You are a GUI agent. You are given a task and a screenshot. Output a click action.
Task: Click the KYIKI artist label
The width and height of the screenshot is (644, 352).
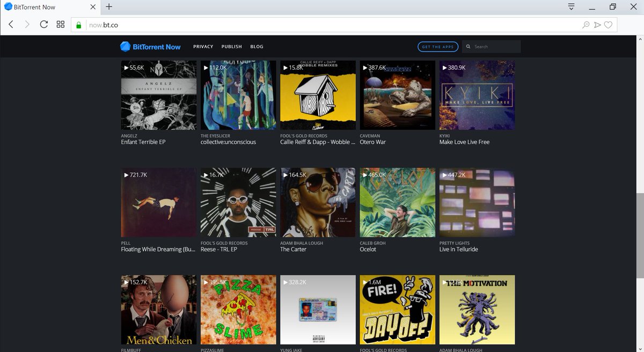(x=444, y=136)
